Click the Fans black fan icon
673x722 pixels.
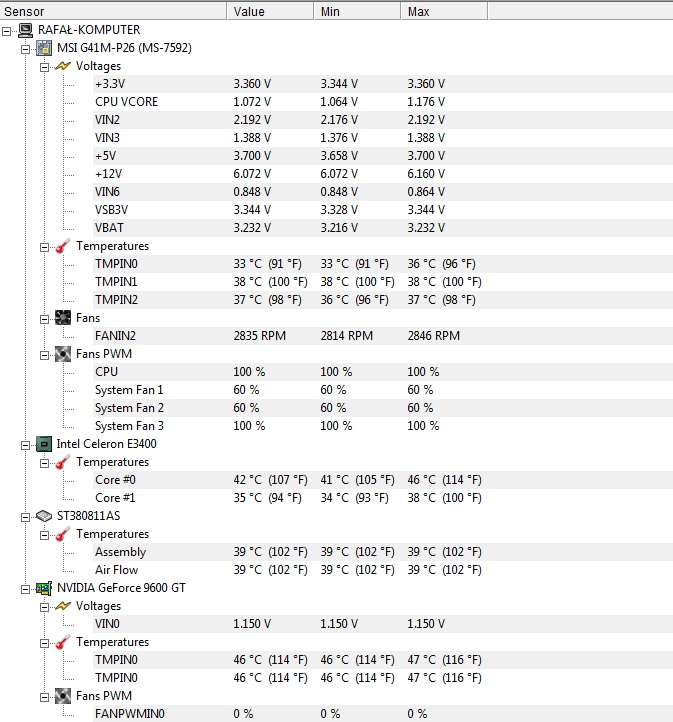point(63,318)
